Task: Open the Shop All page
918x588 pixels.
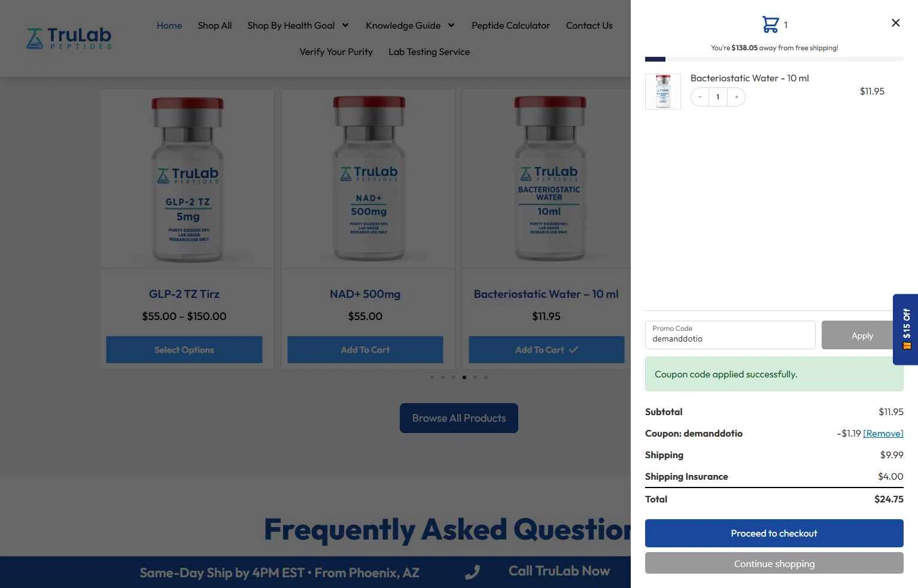Action: click(x=215, y=26)
